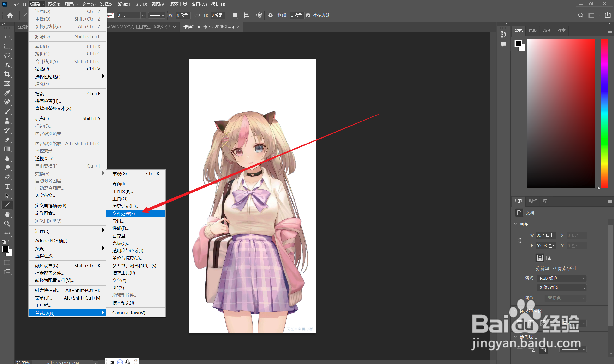Collapse the 参考线 section
This screenshot has height=364, width=614.
coord(516,337)
